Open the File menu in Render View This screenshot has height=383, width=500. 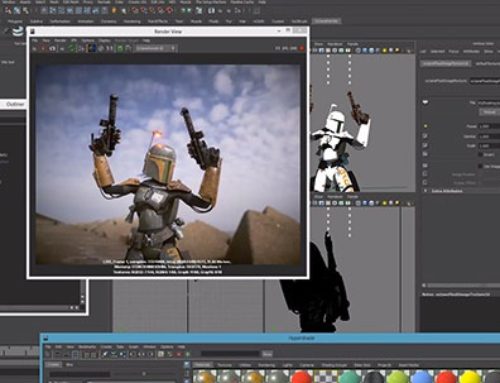pyautogui.click(x=34, y=41)
